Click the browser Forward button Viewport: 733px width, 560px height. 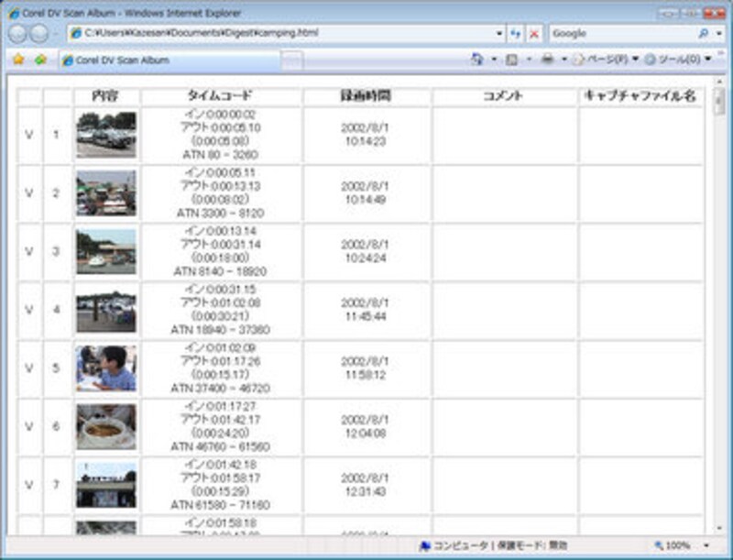(x=39, y=33)
